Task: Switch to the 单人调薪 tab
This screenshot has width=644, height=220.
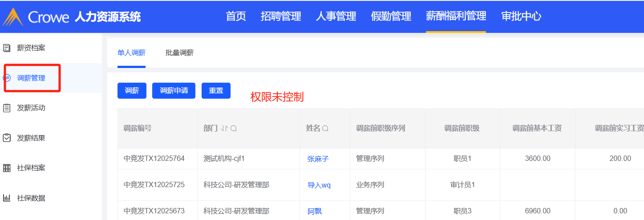Action: click(131, 53)
